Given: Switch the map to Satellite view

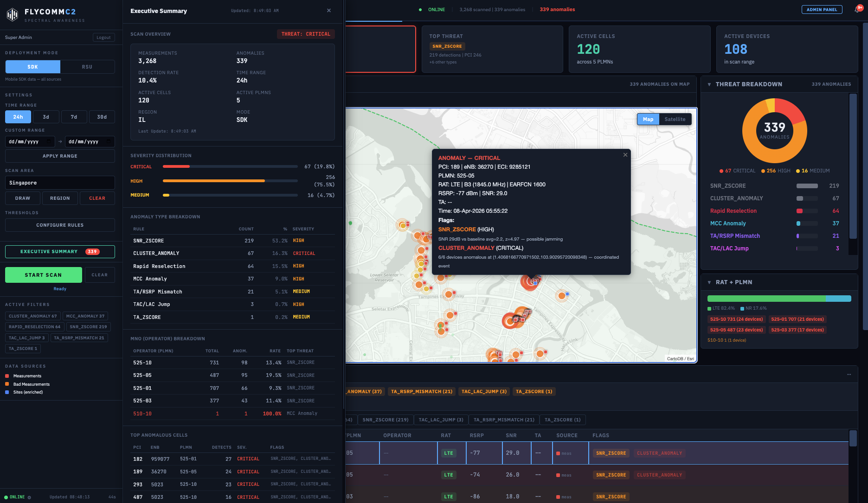Looking at the screenshot, I should tap(675, 119).
